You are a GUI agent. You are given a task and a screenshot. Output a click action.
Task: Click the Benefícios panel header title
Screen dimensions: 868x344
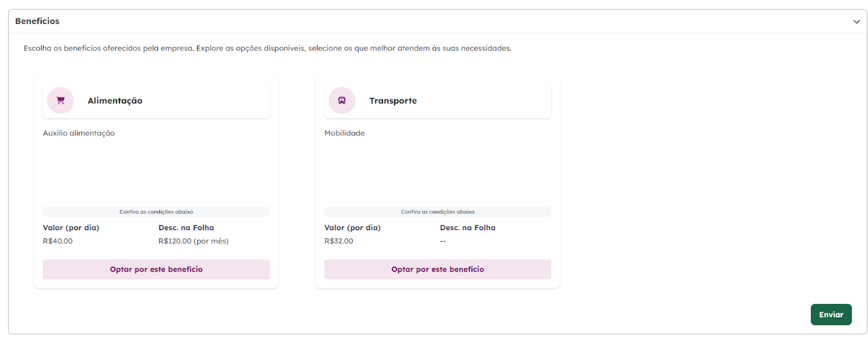click(37, 21)
